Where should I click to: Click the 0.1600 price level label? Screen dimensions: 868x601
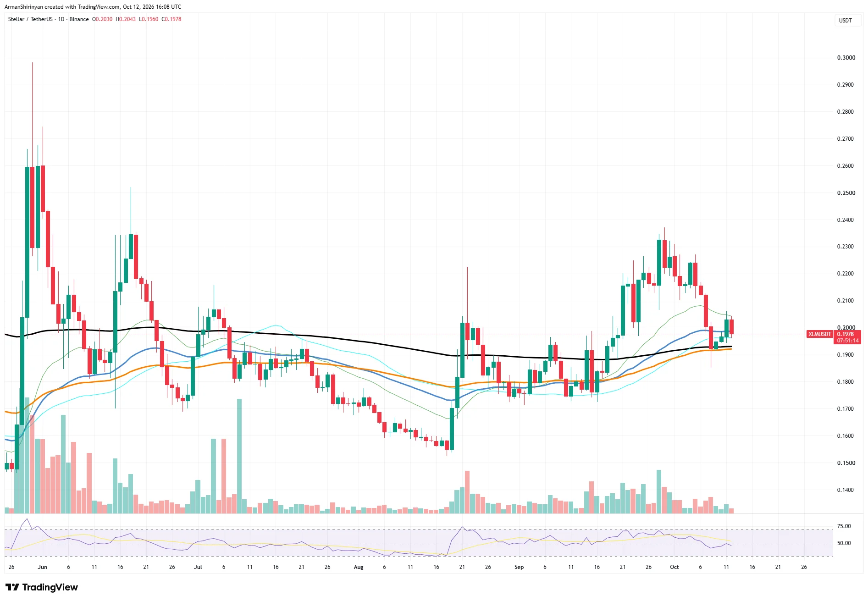[x=846, y=436]
